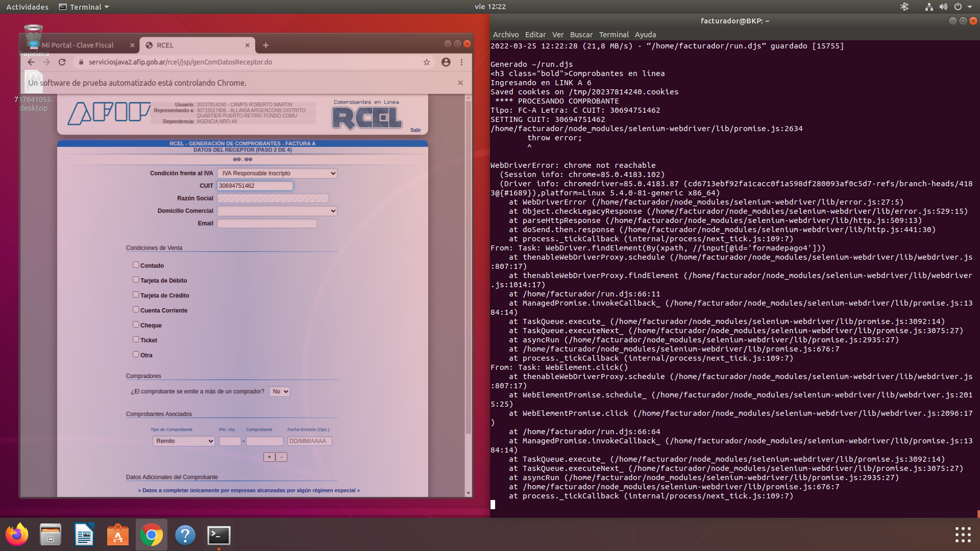Screen dimensions: 980x551
Task: Click the Email input field
Action: [x=267, y=223]
